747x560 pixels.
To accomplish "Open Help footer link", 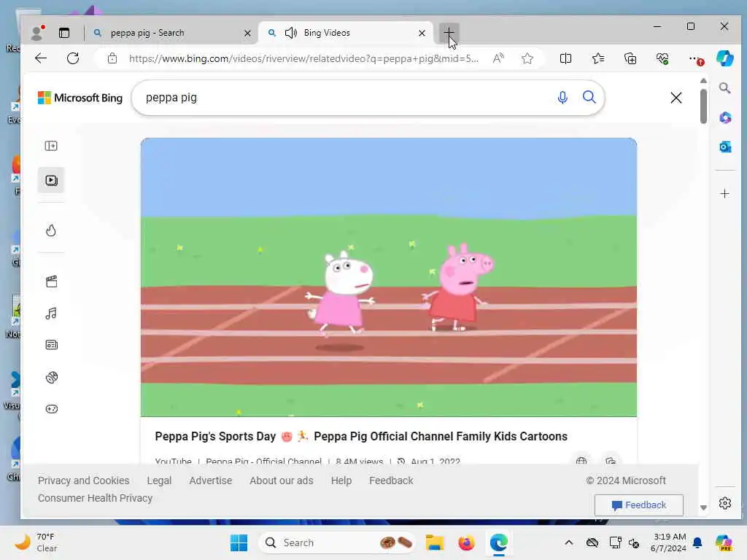I will point(341,481).
